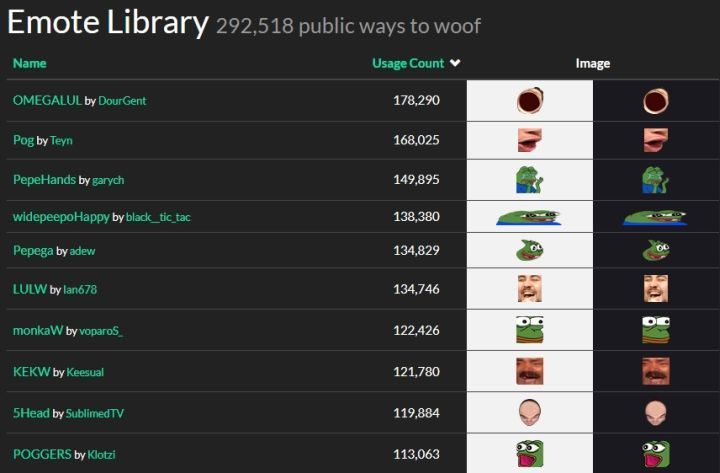720x473 pixels.
Task: Click widepeepoHappy emote on dark background
Action: coord(656,216)
